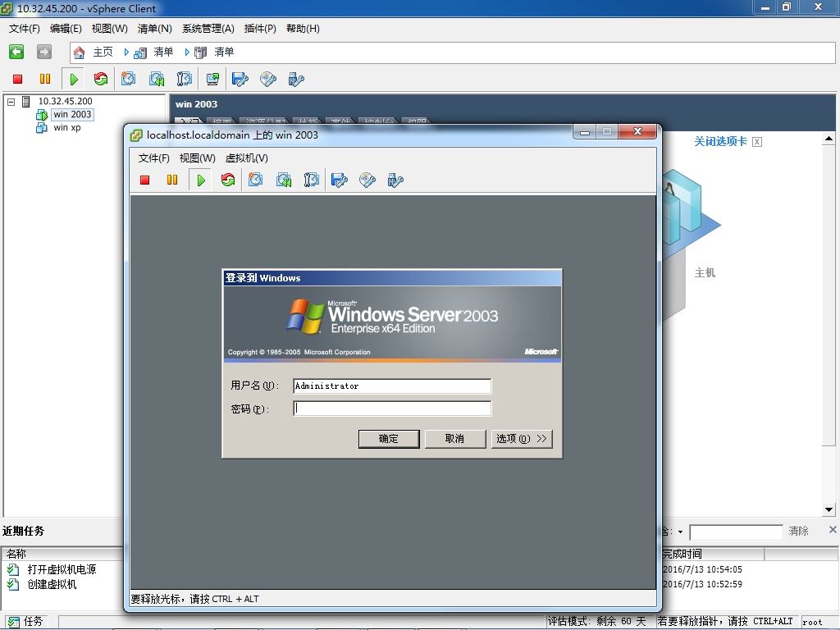Connect CD/DVD in console window toolbar
Viewport: 840px width, 630px height.
(x=367, y=180)
